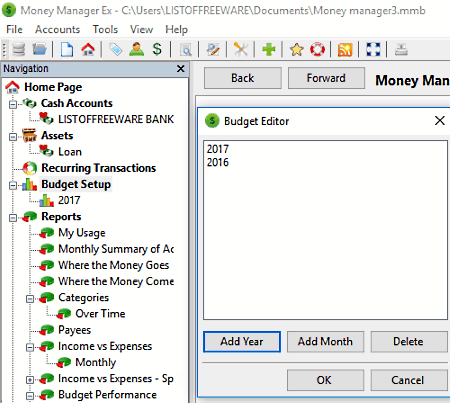450x403 pixels.
Task: Collapse the Categories report node
Action: (x=30, y=299)
